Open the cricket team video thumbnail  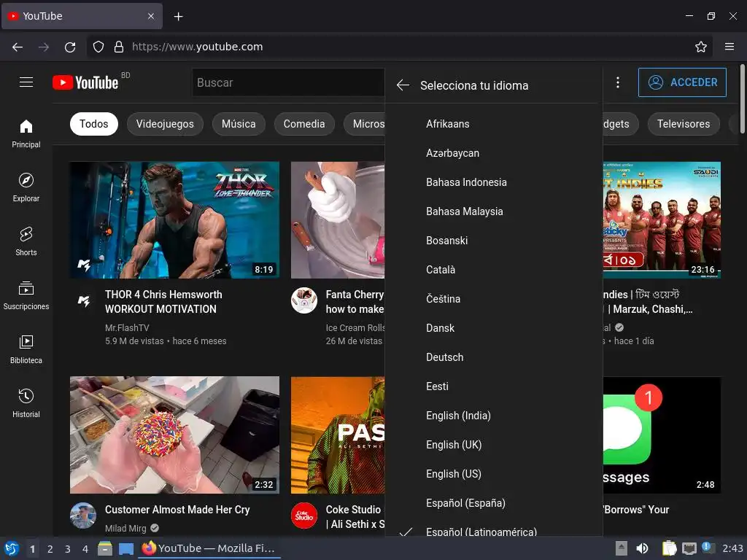coord(662,220)
